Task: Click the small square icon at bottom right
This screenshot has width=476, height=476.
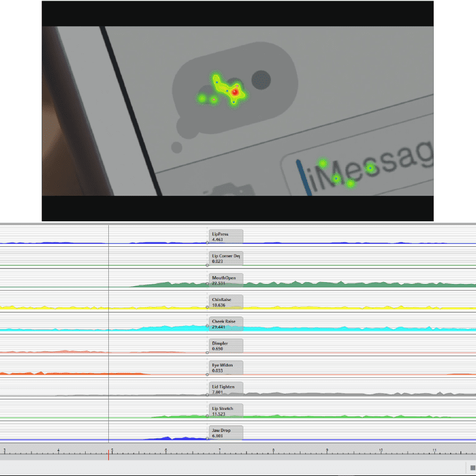Action: (x=472, y=468)
